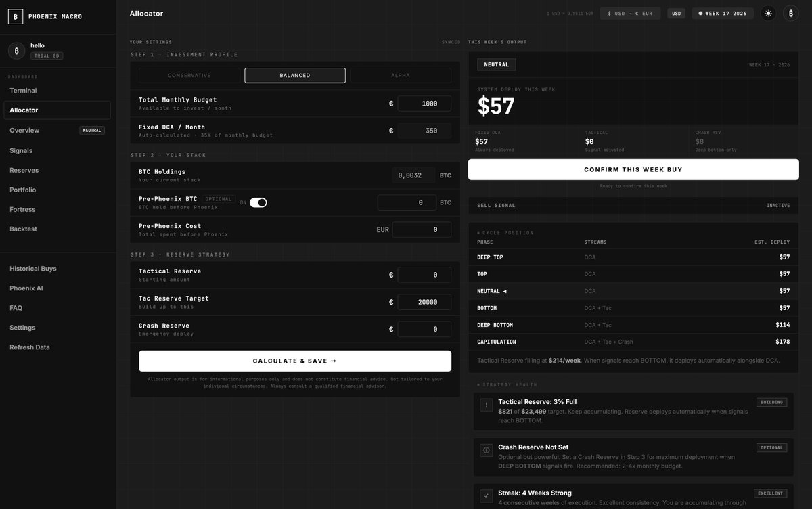
Task: Click the Bottom cycle phase row
Action: [633, 308]
